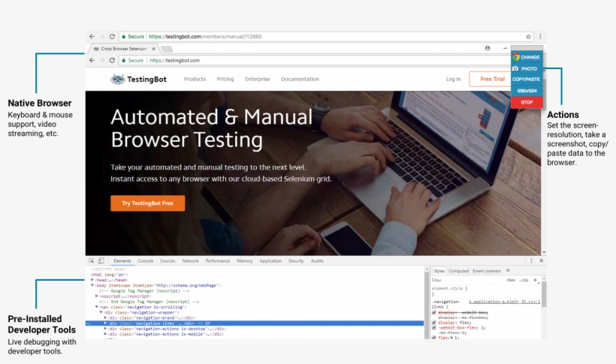Close the DevTools panel
The width and height of the screenshot is (616, 364).
click(542, 260)
